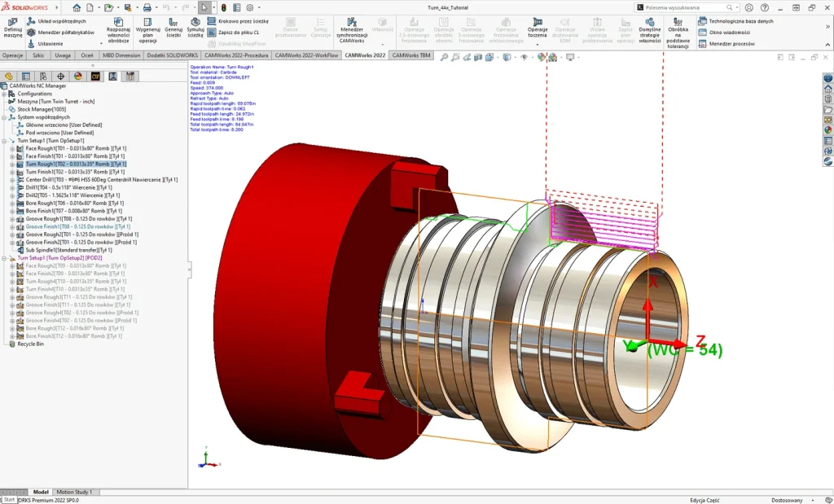The width and height of the screenshot is (834, 504).
Task: Open Menedżer półfabrykatów
Action: [60, 33]
